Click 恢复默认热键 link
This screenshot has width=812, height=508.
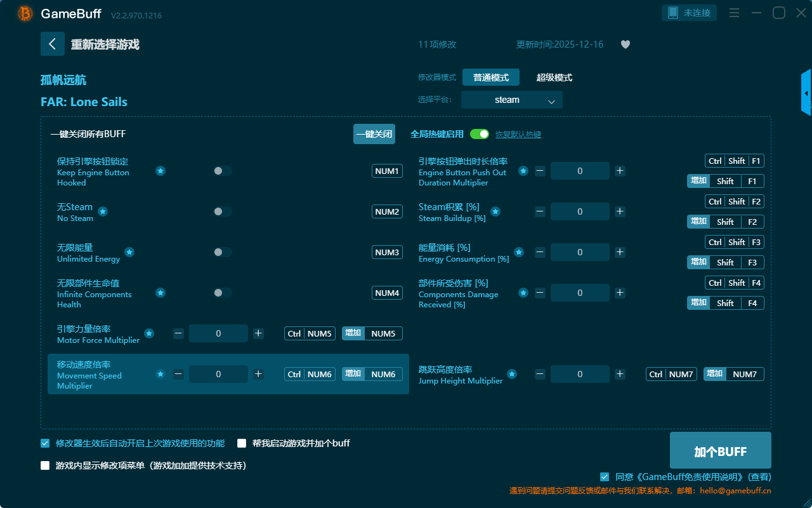[518, 135]
